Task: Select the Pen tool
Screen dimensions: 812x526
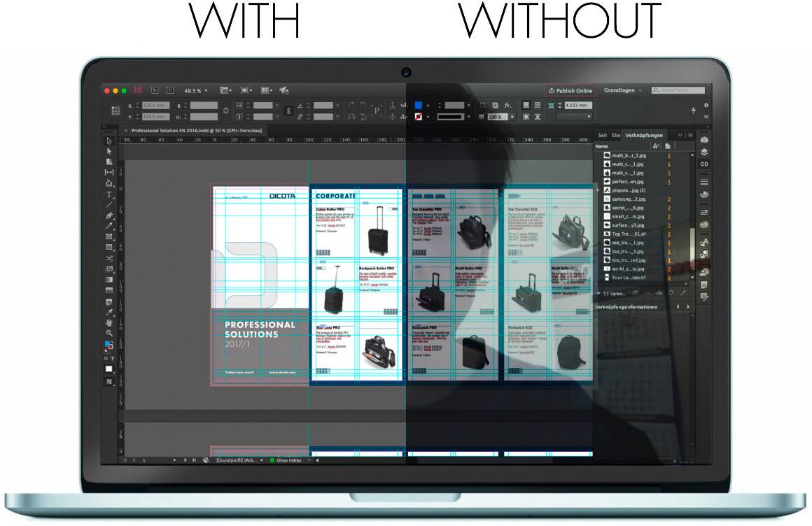Action: 109,215
